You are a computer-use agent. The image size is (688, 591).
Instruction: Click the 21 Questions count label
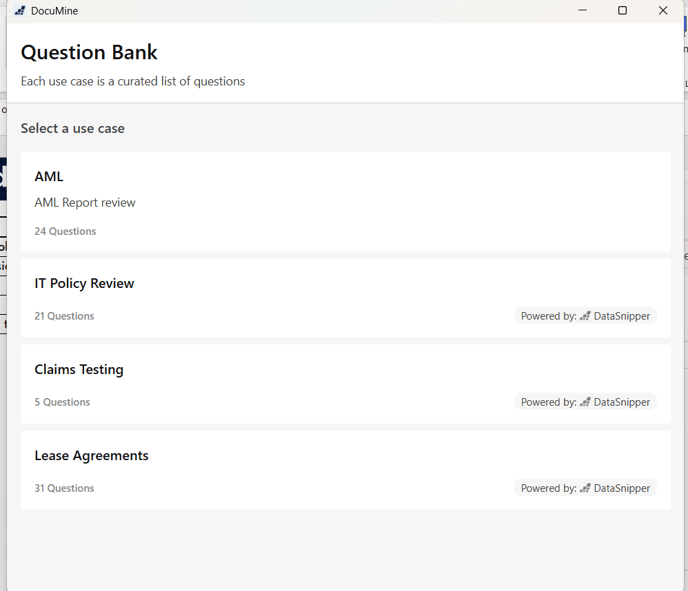[64, 316]
